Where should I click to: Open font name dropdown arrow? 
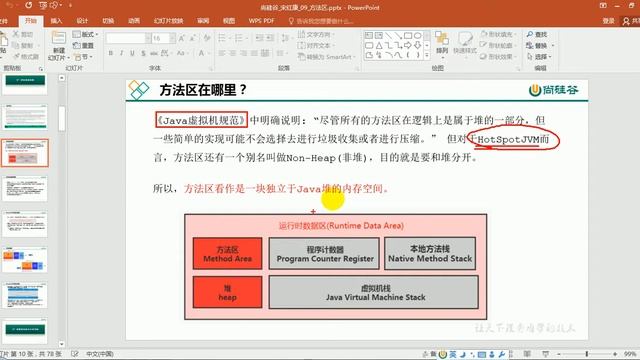pos(148,38)
